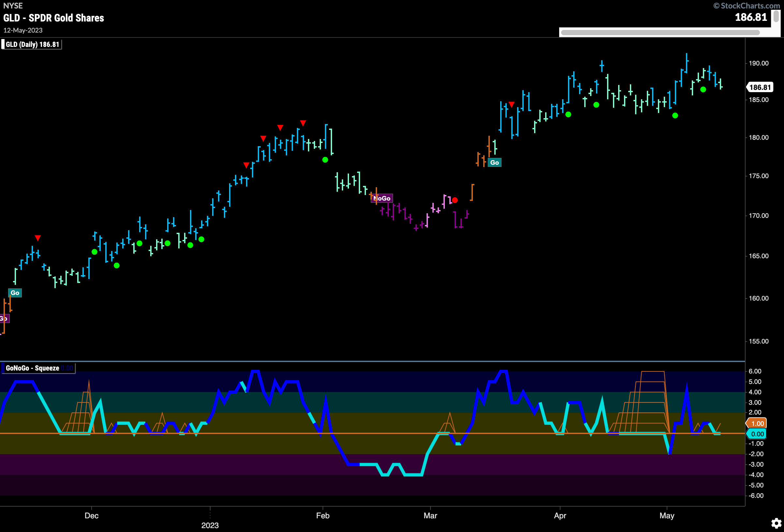This screenshot has height=532, width=784.
Task: Click the 12-May-2023 date text
Action: (23, 30)
